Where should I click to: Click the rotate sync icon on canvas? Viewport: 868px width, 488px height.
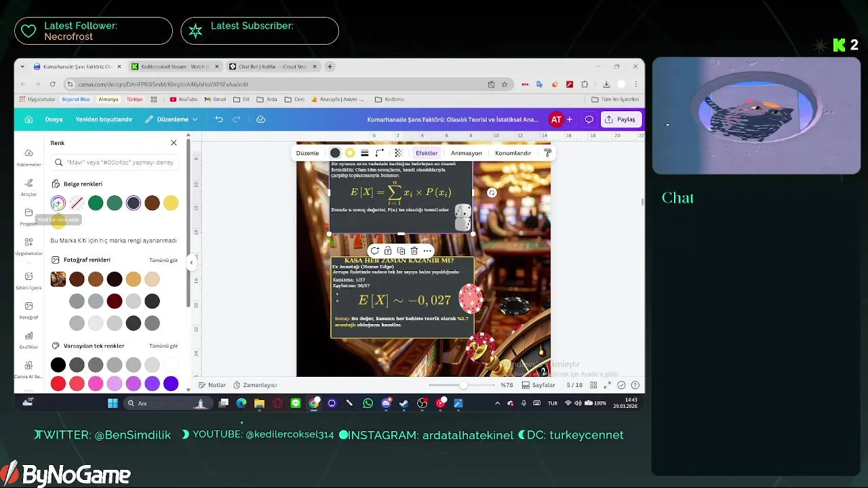tap(492, 193)
